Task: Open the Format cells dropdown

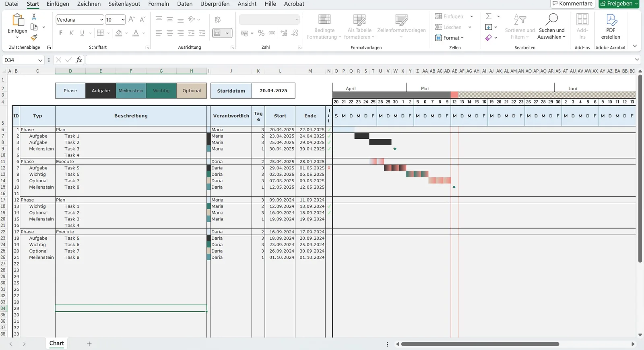Action: coord(450,38)
